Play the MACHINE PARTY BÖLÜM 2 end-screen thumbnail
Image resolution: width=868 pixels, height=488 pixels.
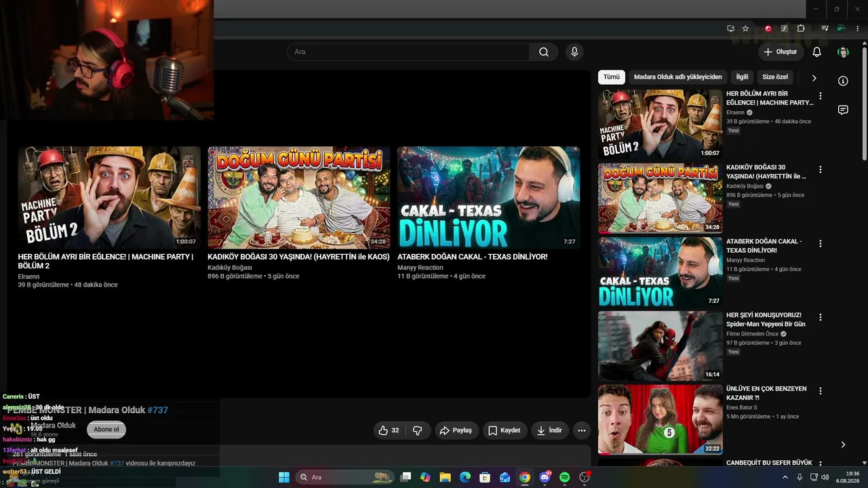(x=109, y=197)
